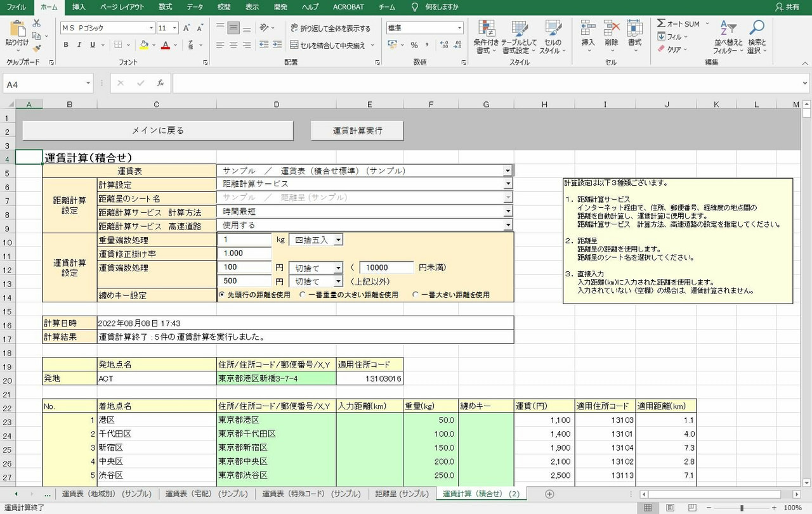Open the 四捨五入 rounding method dropdown

(x=339, y=240)
